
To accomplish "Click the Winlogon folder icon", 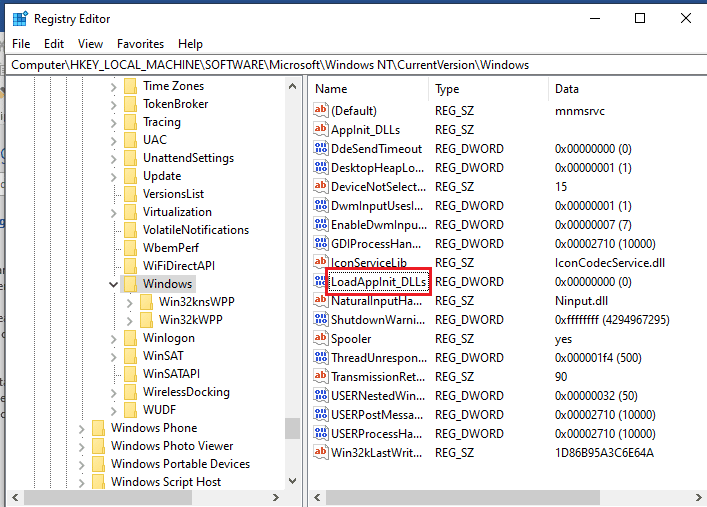I will point(130,338).
